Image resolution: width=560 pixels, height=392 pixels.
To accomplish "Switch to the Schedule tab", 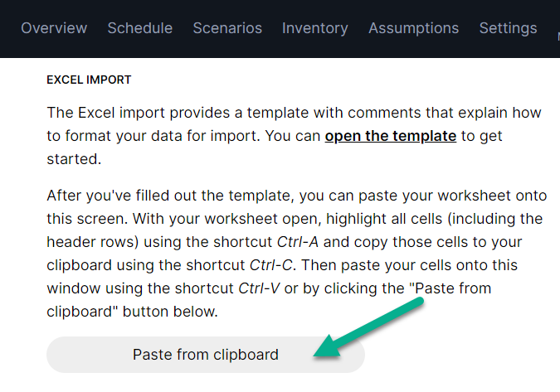I will [x=140, y=28].
